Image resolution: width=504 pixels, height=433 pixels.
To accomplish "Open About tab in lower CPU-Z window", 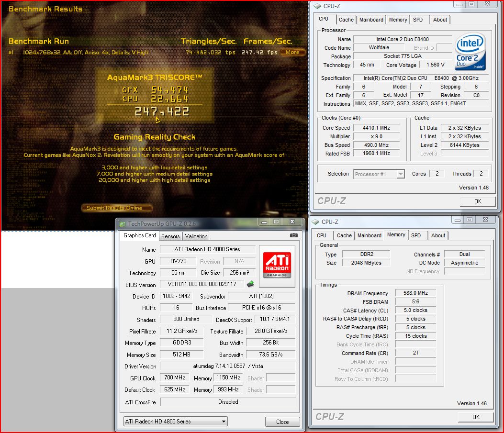I will pyautogui.click(x=438, y=235).
